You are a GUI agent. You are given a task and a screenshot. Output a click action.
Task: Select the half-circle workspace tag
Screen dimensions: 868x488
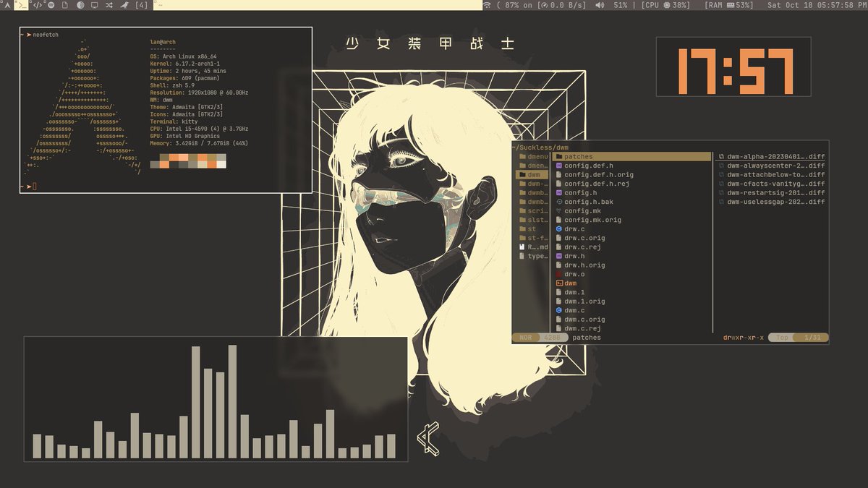(x=80, y=5)
